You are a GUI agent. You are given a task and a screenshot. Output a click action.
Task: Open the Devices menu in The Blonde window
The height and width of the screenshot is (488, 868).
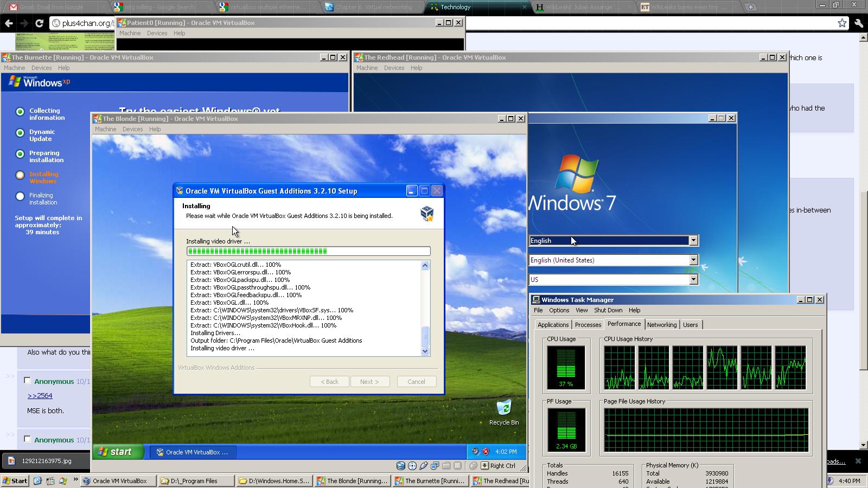tap(132, 129)
